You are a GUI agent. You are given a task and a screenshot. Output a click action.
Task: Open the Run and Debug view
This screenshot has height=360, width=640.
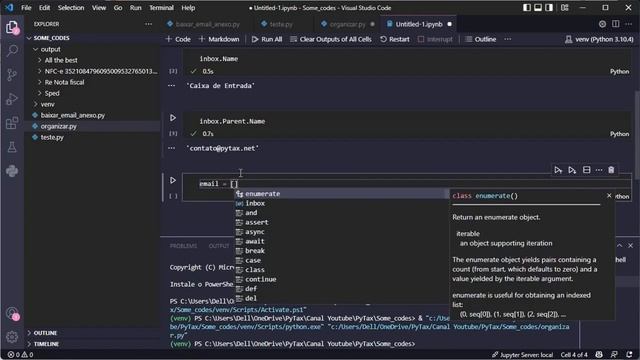[12, 99]
